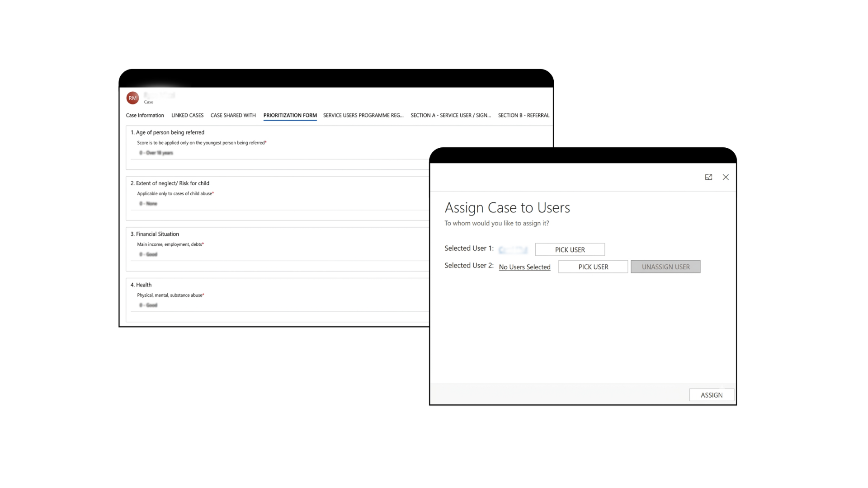Click the 'Selected User 1:' label
The height and width of the screenshot is (488, 868).
[469, 248]
